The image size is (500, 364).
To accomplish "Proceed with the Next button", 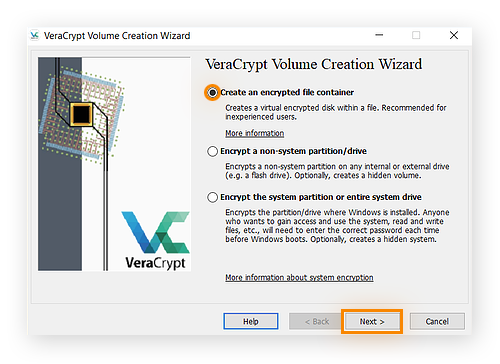I will click(x=372, y=321).
